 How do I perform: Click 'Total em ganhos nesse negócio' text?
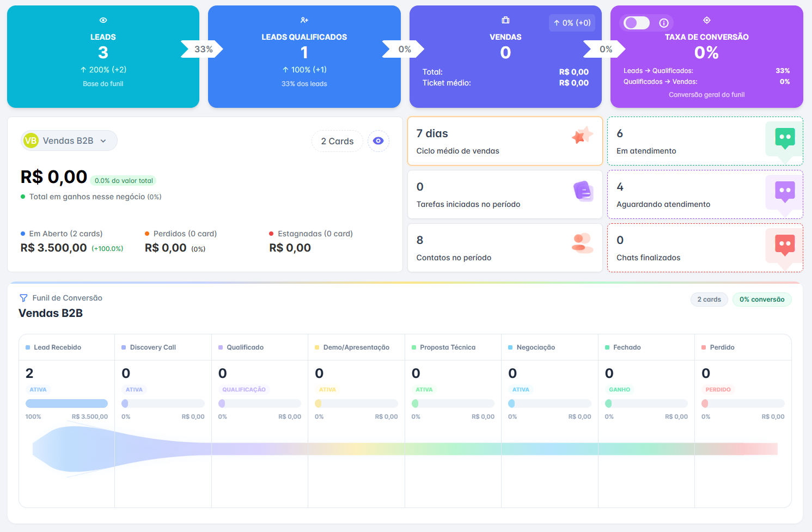pos(87,197)
